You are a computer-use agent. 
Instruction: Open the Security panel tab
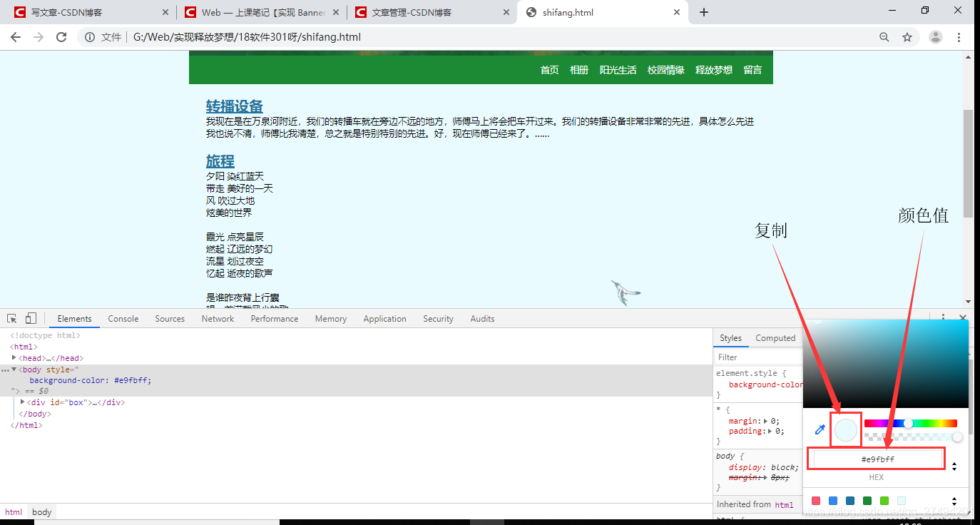(438, 319)
